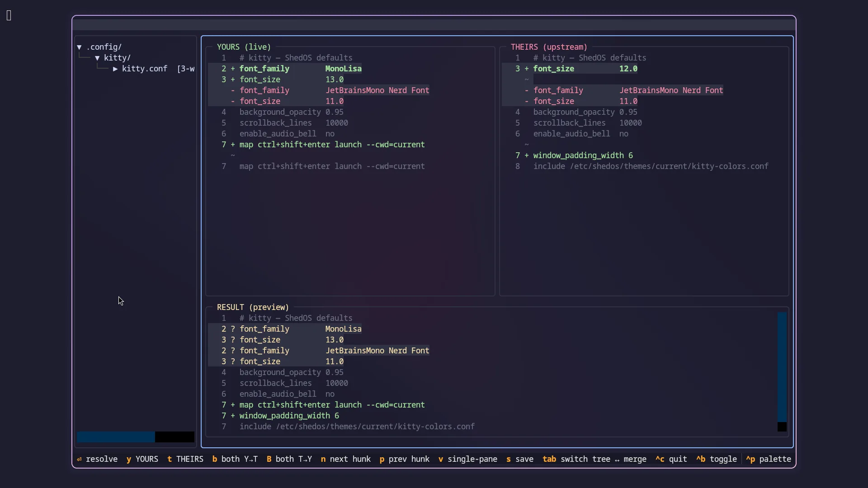The image size is (868, 488).
Task: Click the kitty header comment in RESULT
Action: click(296, 318)
